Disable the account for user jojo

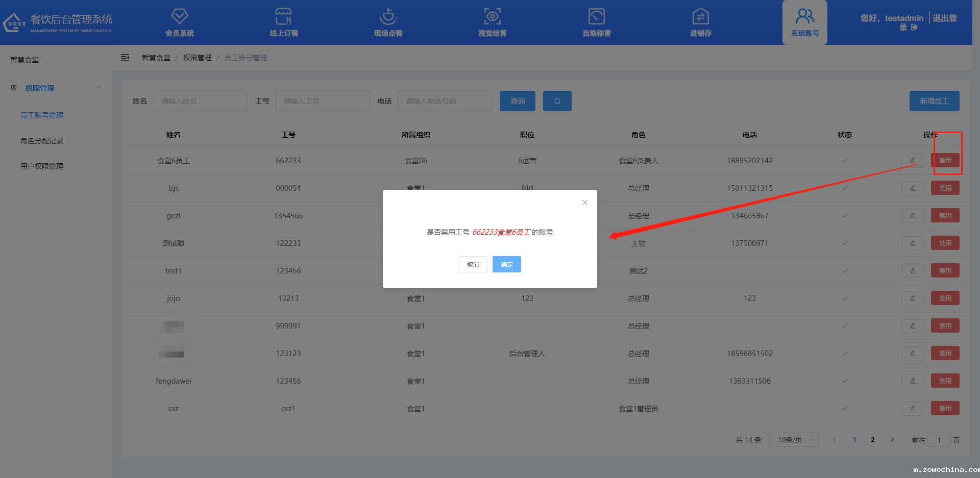(945, 298)
